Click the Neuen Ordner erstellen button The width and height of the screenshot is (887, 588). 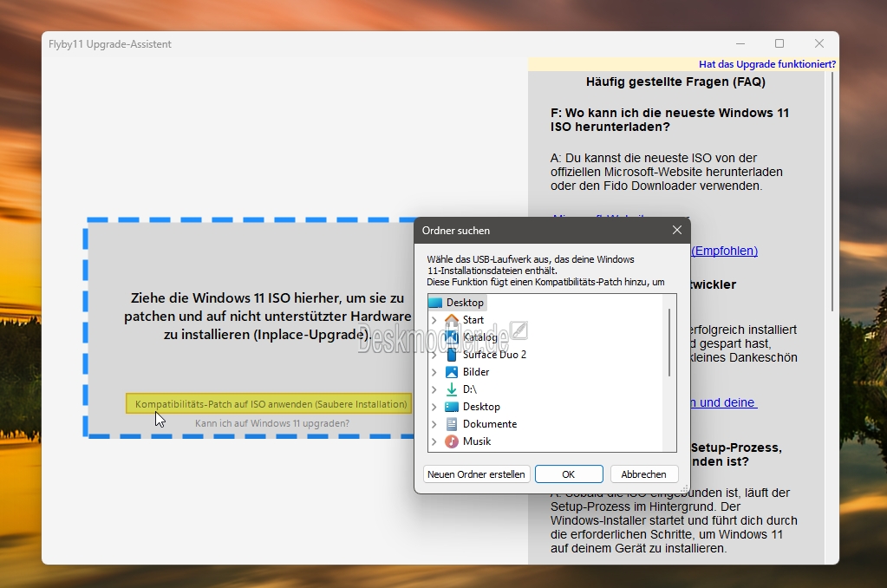pyautogui.click(x=476, y=474)
